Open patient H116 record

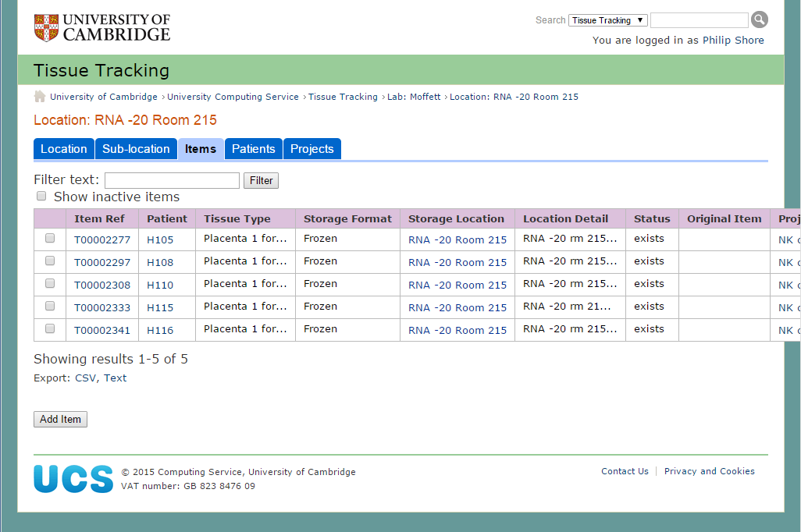point(160,330)
